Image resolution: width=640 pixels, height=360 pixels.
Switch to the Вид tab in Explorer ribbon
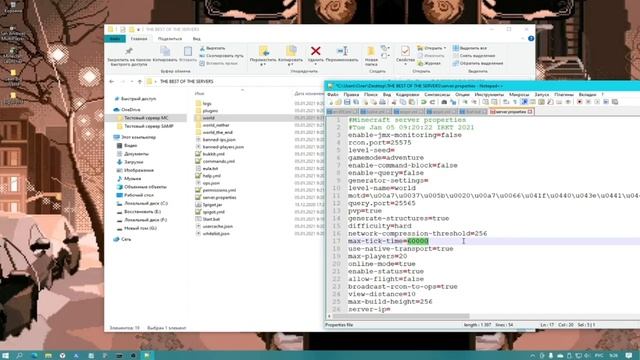[197, 39]
